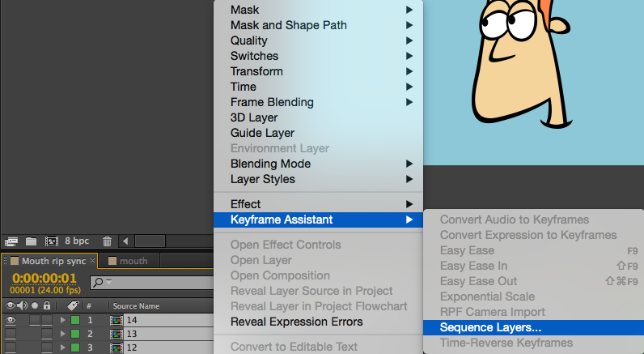Open Mask and Shape Path entry

[x=318, y=25]
